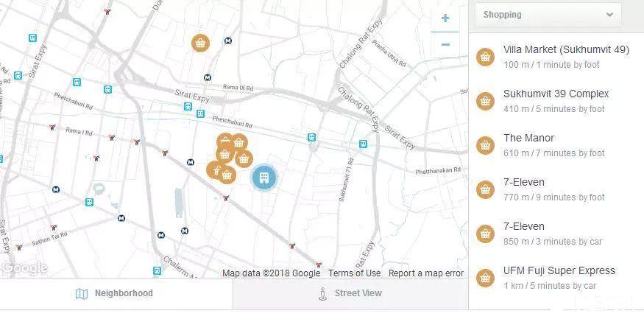Click basket icon beside UFM Fuji Super Express
The width and height of the screenshot is (644, 322).
(x=485, y=278)
